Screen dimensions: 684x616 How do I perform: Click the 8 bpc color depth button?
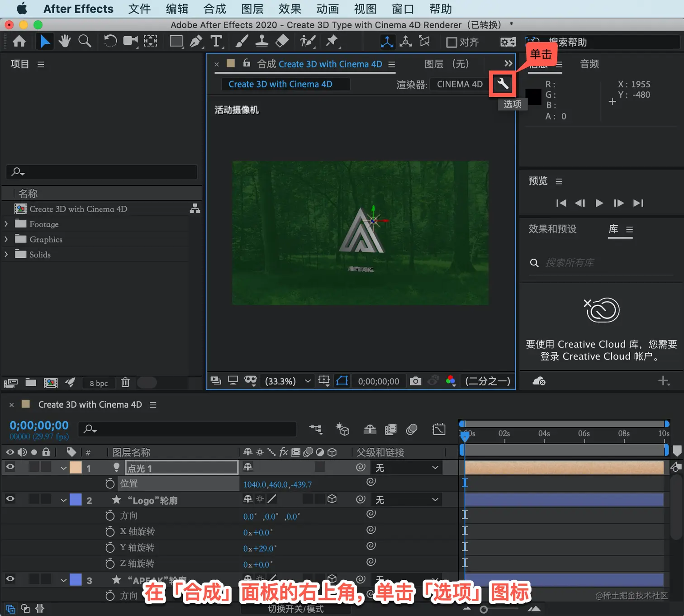pyautogui.click(x=99, y=383)
